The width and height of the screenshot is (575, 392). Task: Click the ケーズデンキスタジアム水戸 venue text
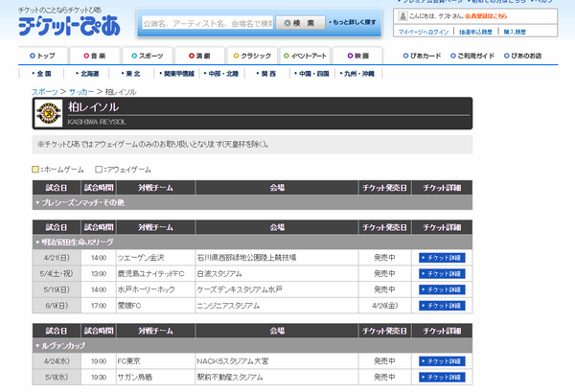coord(240,289)
